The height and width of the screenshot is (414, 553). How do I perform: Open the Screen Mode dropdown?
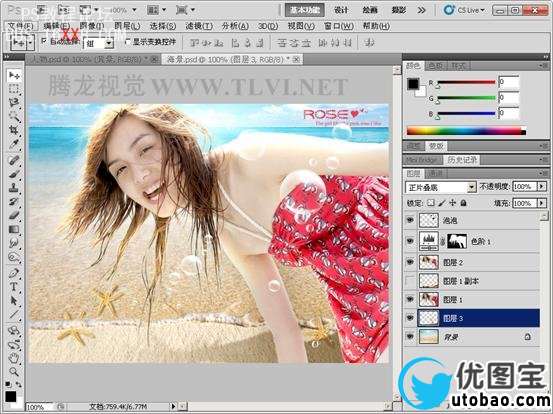point(185,10)
